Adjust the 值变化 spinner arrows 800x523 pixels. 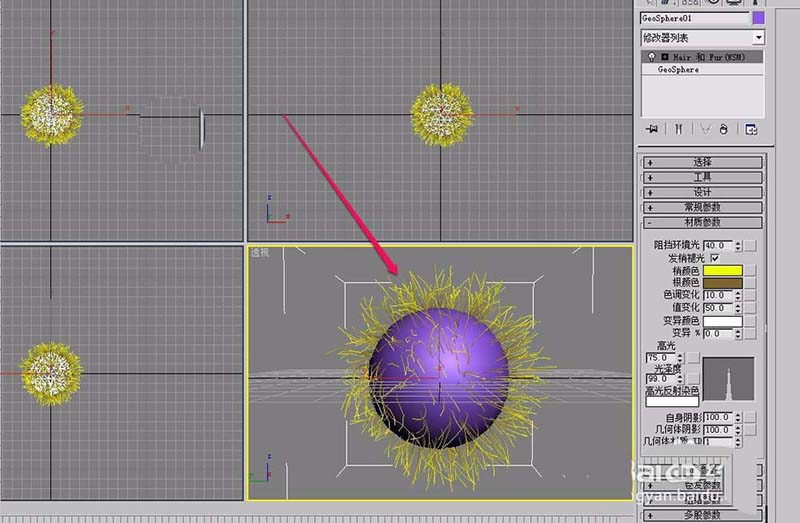pyautogui.click(x=738, y=308)
